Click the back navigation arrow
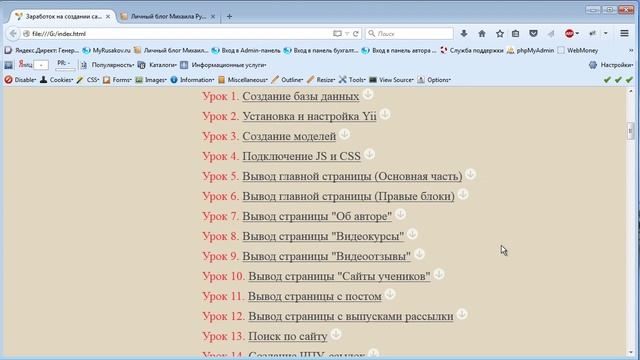The image size is (640, 360). pos(13,33)
